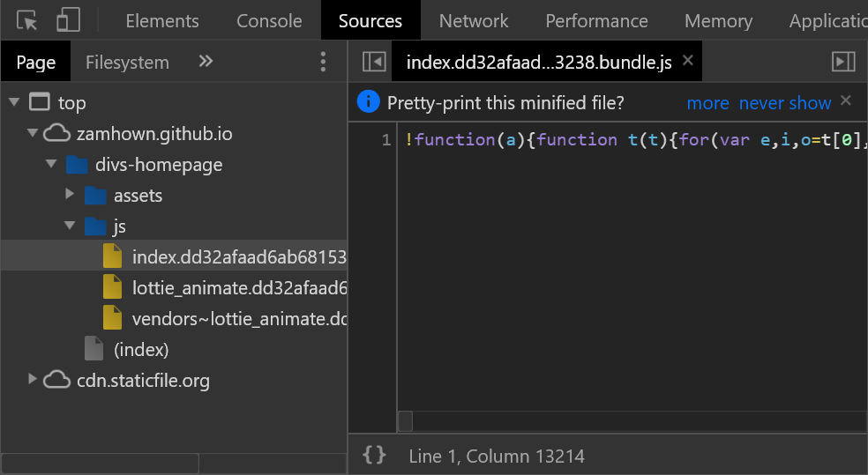The image size is (868, 475).
Task: Click the (index) document icon
Action: coord(94,349)
